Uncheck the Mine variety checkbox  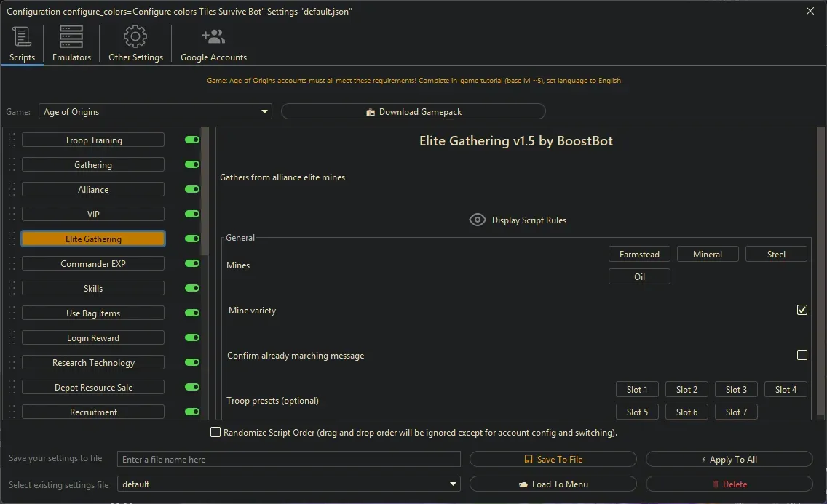pos(802,310)
